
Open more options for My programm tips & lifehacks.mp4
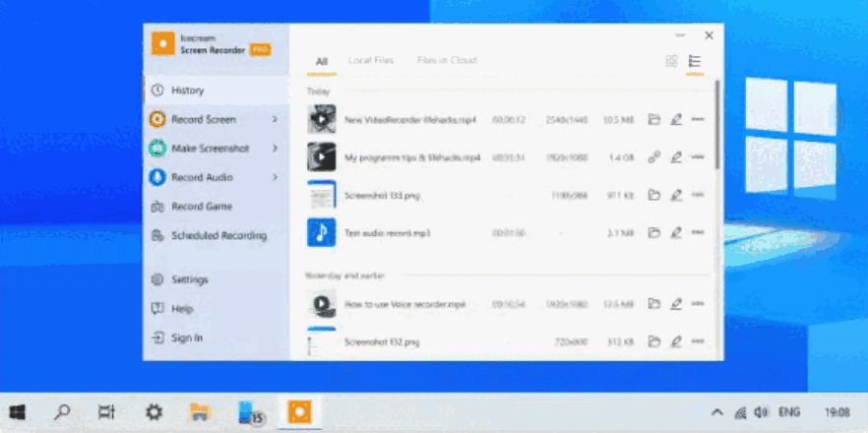click(698, 157)
